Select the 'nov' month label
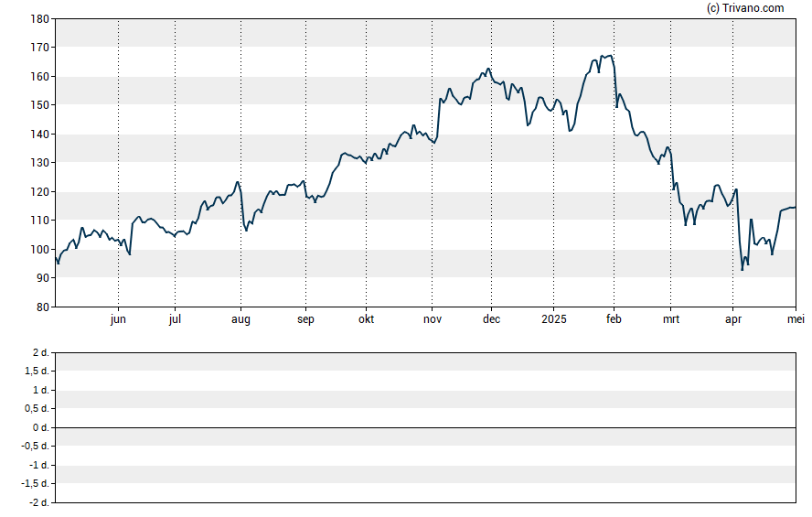812x517 pixels. point(433,319)
